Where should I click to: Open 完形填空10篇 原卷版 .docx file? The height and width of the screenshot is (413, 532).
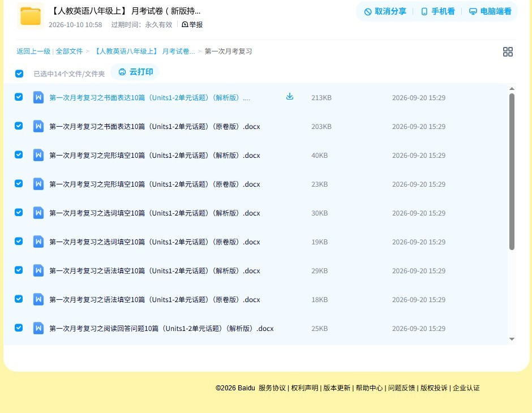pyautogui.click(x=155, y=184)
